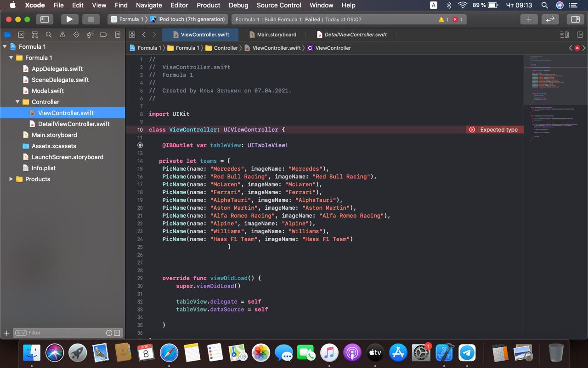Click Formula 1 project in jump bar
588x368 pixels.
[145, 48]
